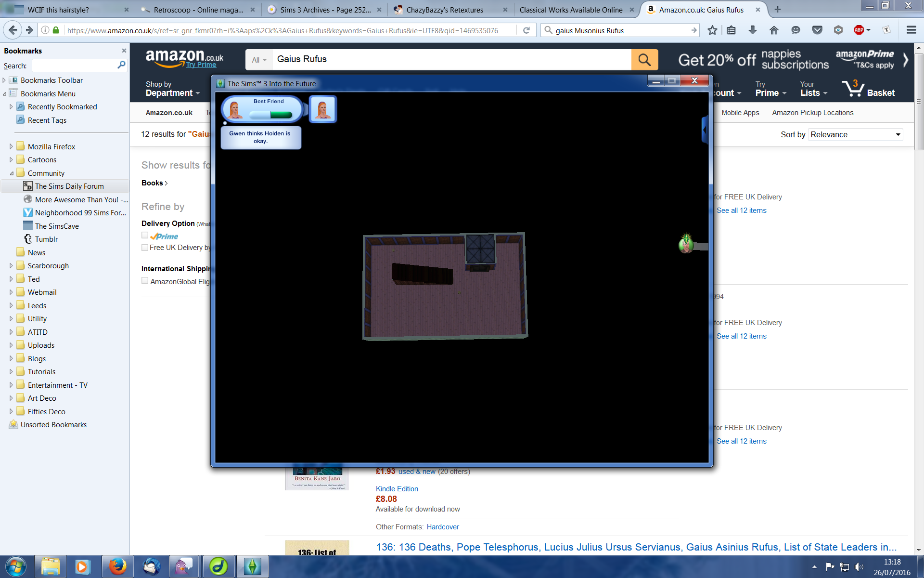Click Firefox forward navigation arrow
This screenshot has height=578, width=924.
[29, 30]
